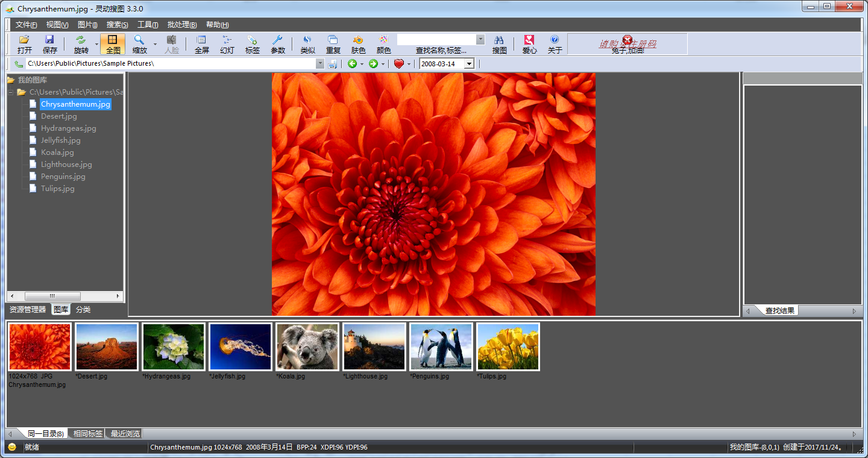Open the red heart dropdown arrow
Viewport: 868px width, 458px height.
click(x=409, y=64)
